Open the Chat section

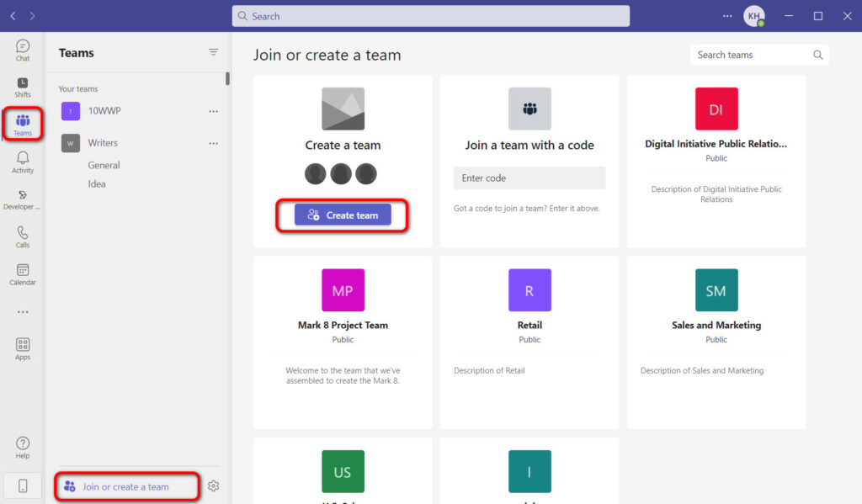pyautogui.click(x=22, y=50)
